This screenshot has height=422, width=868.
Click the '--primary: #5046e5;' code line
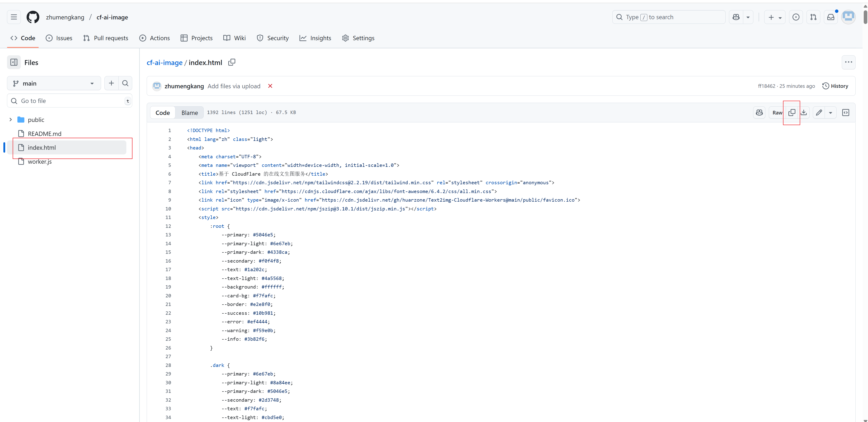[248, 235]
